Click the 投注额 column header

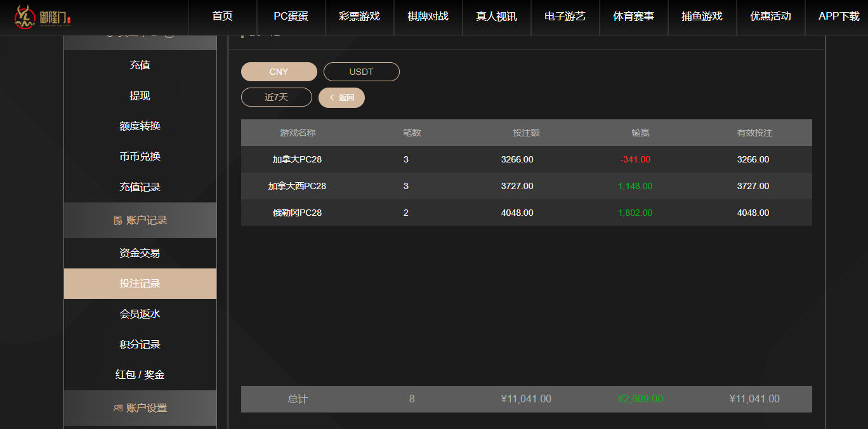[527, 133]
